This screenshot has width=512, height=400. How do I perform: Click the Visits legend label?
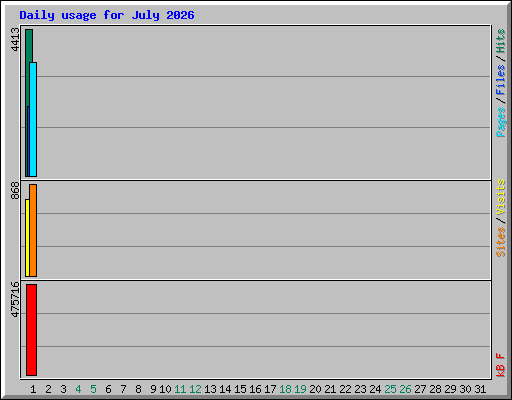click(500, 197)
